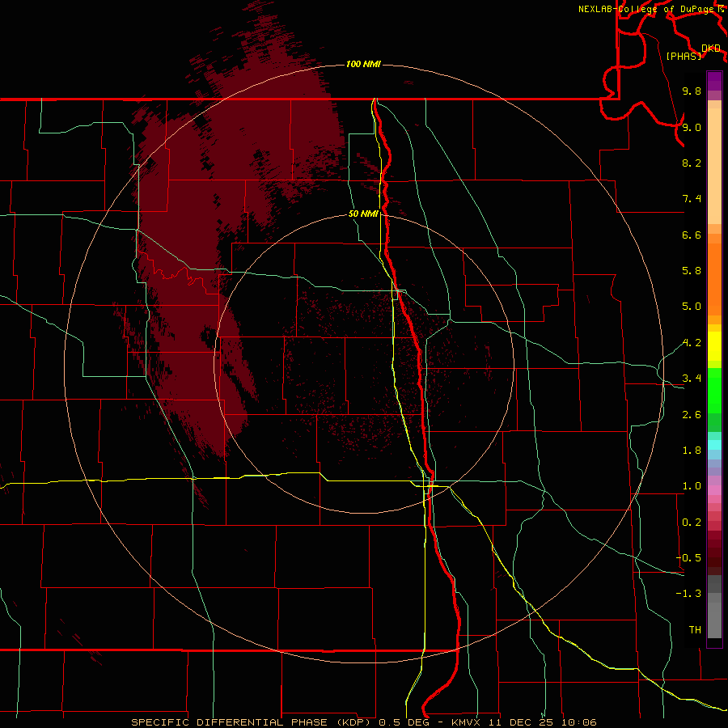Click the [PHAS] units label

(x=684, y=56)
